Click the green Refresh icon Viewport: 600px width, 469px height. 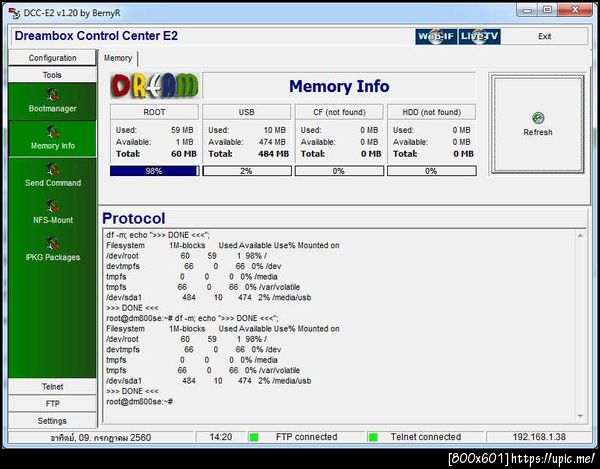point(538,118)
